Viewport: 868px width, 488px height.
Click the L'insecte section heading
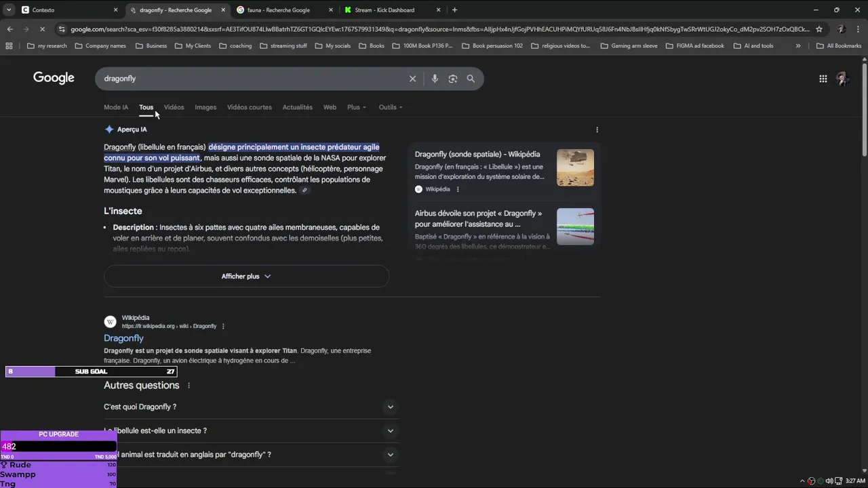coord(123,211)
